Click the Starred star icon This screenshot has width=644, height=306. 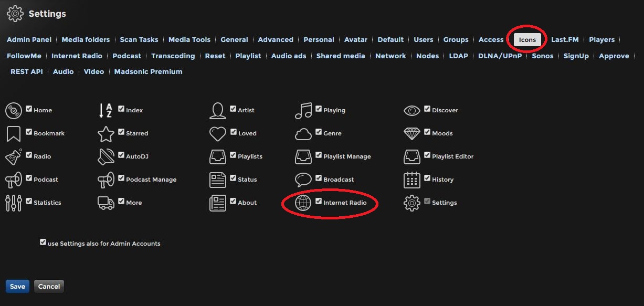(106, 134)
